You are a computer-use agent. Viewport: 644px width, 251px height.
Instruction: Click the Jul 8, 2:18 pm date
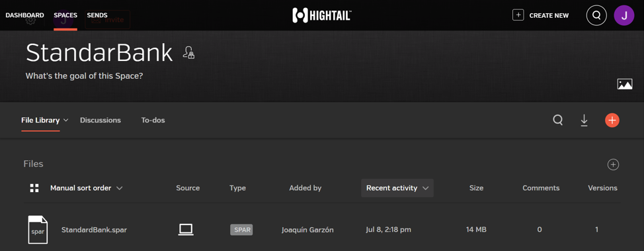click(388, 230)
